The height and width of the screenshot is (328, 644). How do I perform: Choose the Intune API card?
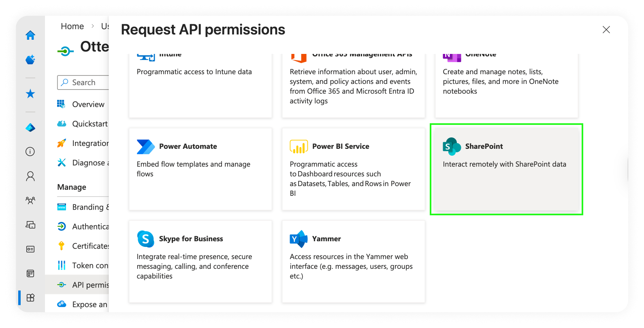click(200, 85)
